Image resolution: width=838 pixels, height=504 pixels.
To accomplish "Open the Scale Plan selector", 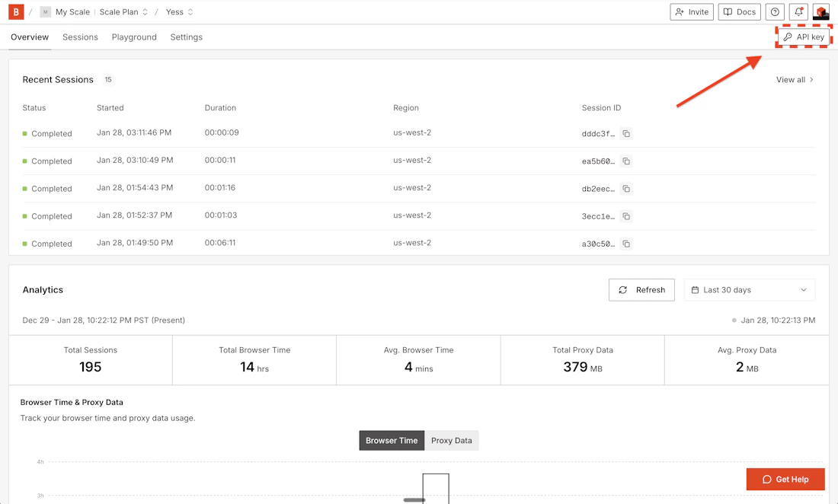I will [122, 11].
